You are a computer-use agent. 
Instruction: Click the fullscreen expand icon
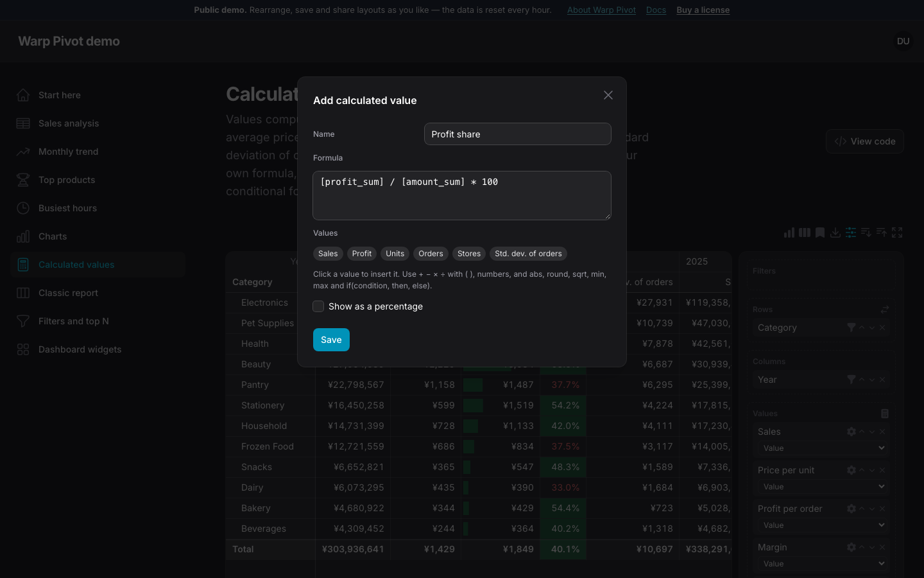pos(897,232)
